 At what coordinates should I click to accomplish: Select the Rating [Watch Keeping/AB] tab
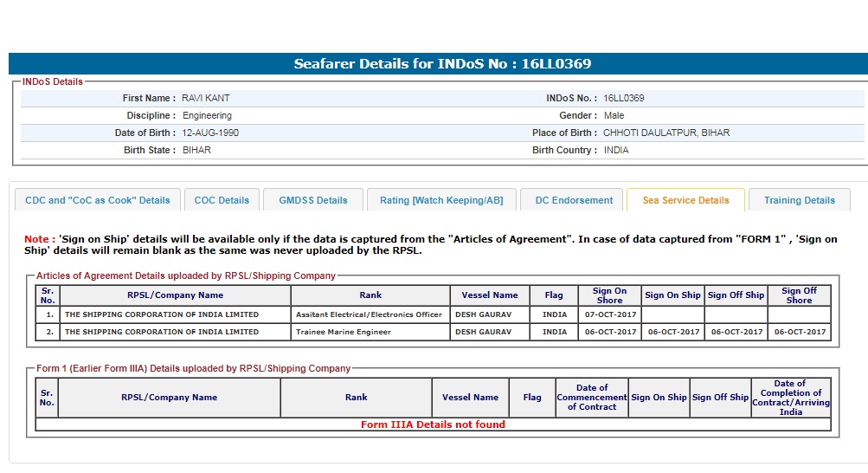click(x=441, y=200)
